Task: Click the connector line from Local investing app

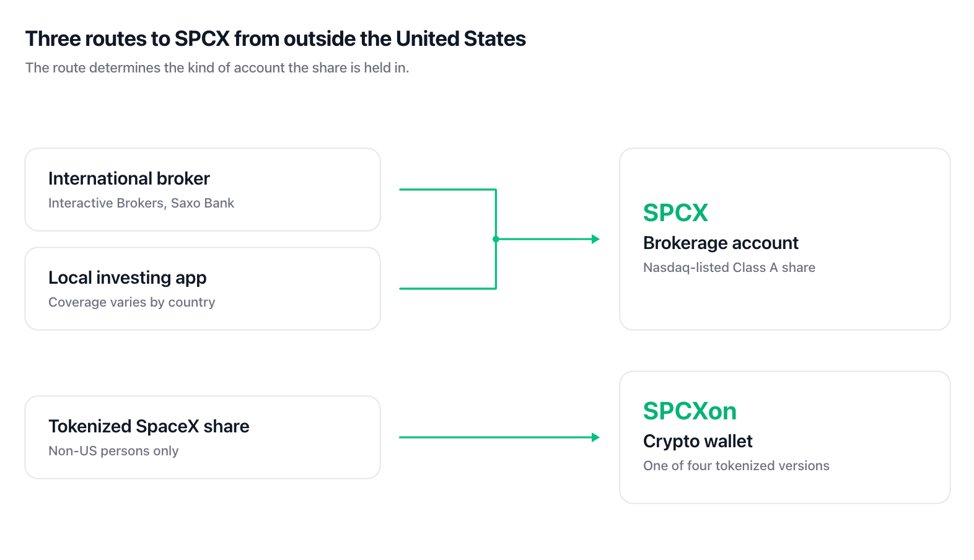Action: point(447,289)
